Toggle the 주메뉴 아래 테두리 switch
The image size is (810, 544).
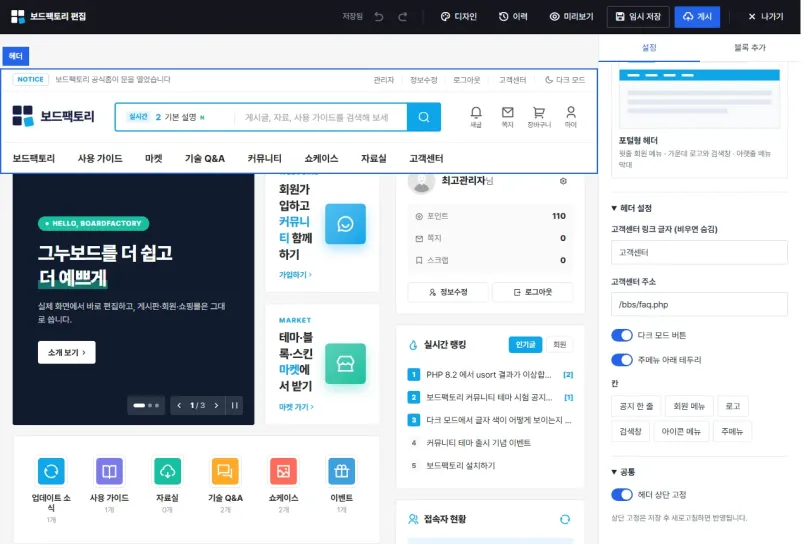(x=621, y=360)
